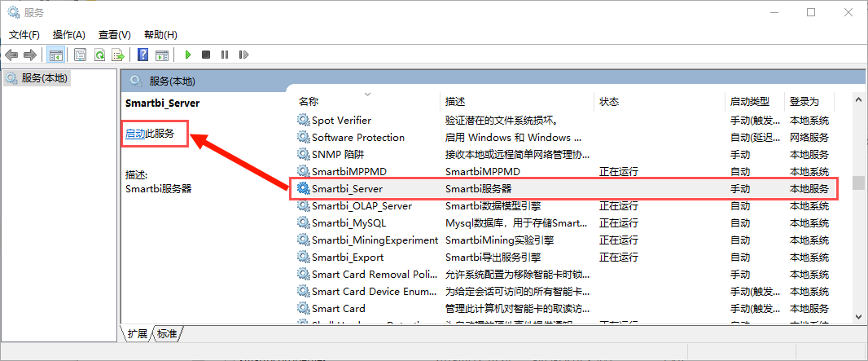The height and width of the screenshot is (361, 868).
Task: Click the scrollbar up arrow
Action: (858, 99)
